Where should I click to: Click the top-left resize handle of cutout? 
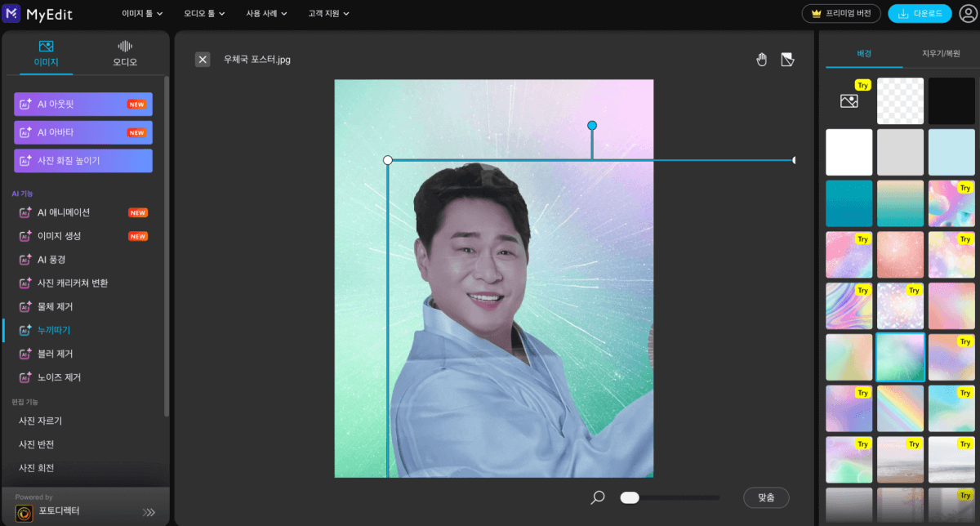tap(388, 160)
